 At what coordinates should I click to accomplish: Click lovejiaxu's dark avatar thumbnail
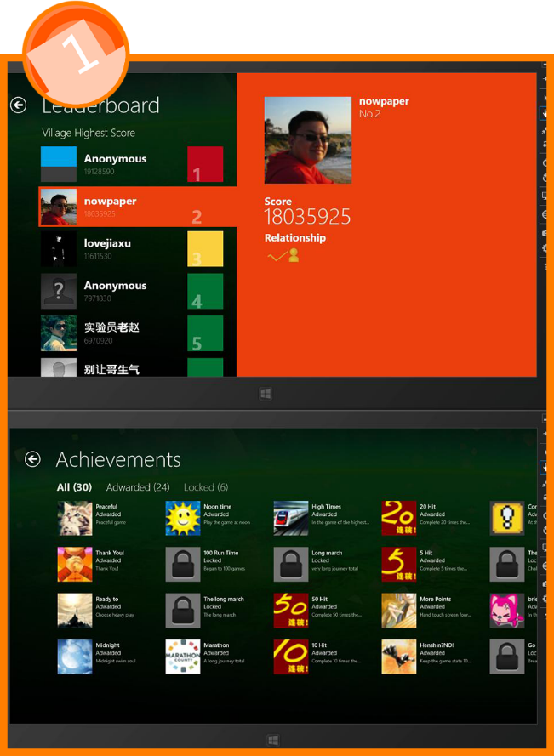pyautogui.click(x=59, y=249)
